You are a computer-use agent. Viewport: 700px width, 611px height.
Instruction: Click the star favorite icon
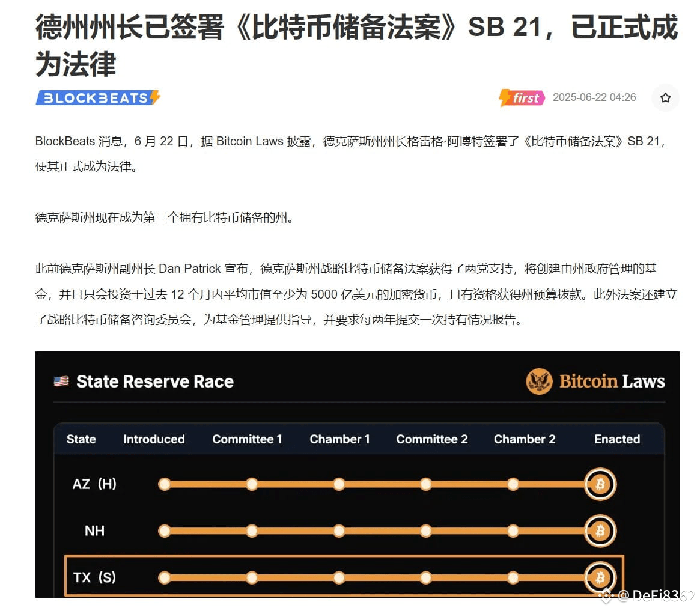(x=665, y=97)
